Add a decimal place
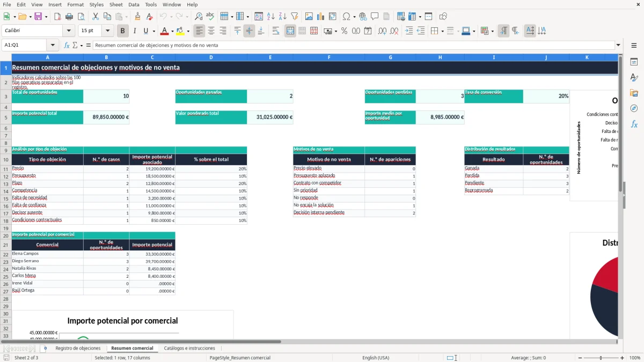644x362 pixels. point(383,31)
